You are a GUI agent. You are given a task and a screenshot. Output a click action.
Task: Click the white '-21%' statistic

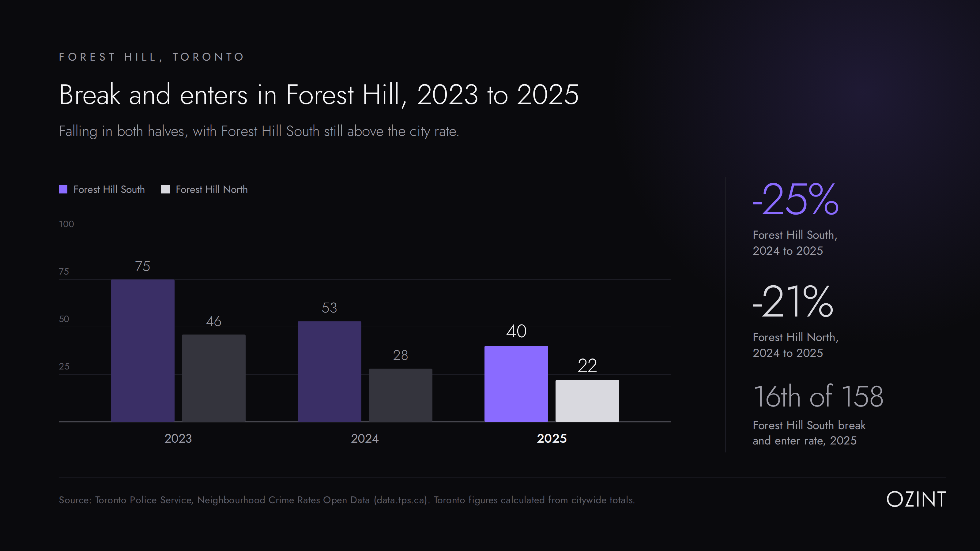[793, 302]
